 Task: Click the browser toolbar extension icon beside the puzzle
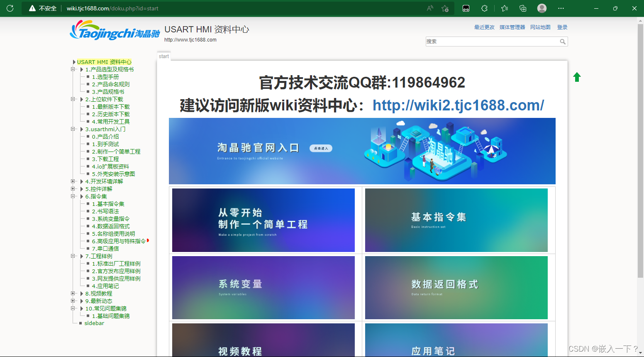pyautogui.click(x=466, y=8)
